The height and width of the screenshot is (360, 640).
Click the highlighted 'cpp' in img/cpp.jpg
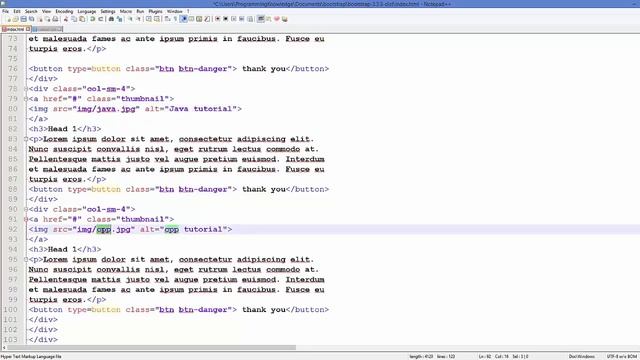tap(104, 229)
